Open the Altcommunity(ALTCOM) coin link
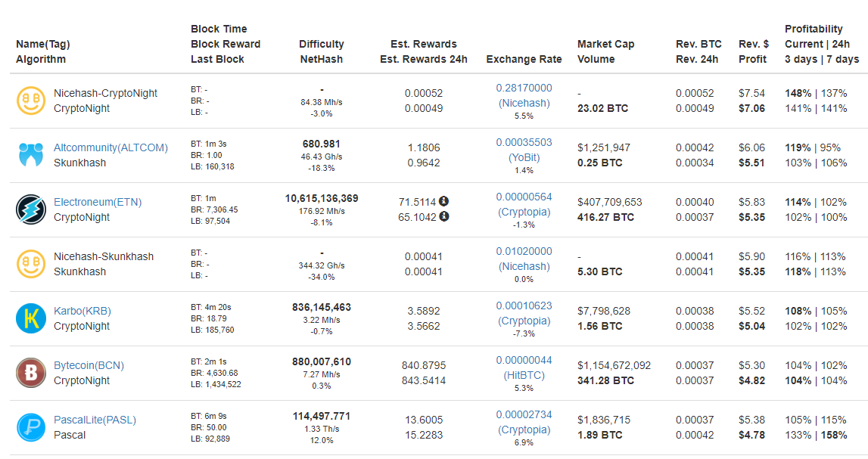868x459 pixels. click(110, 147)
